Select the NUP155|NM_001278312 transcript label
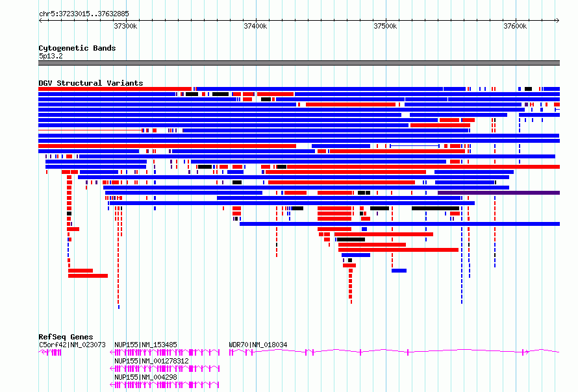 pos(151,361)
